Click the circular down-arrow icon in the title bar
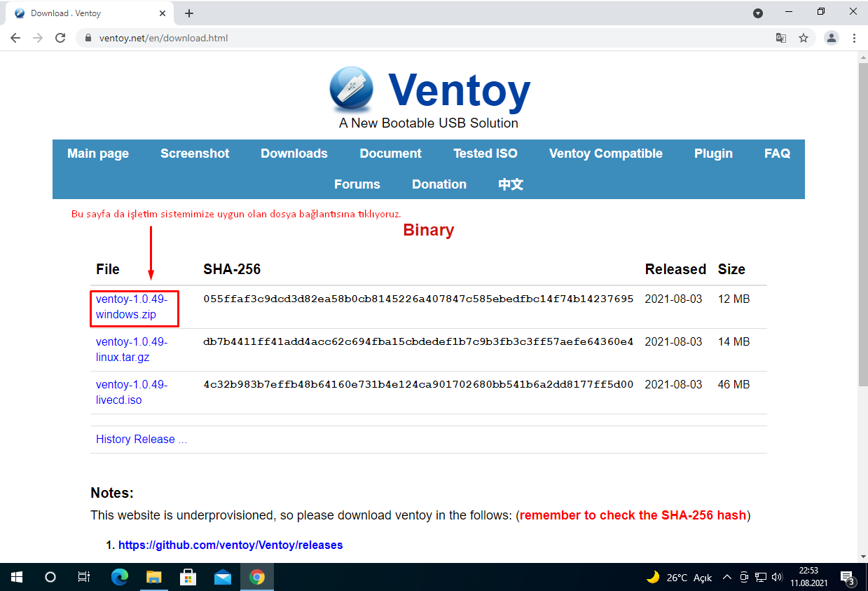868x591 pixels. [x=758, y=13]
